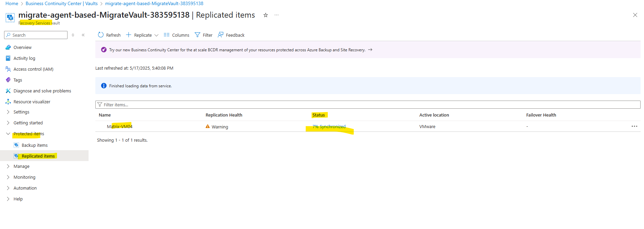Sort by the Name column header
The image size is (644, 229).
pyautogui.click(x=105, y=115)
